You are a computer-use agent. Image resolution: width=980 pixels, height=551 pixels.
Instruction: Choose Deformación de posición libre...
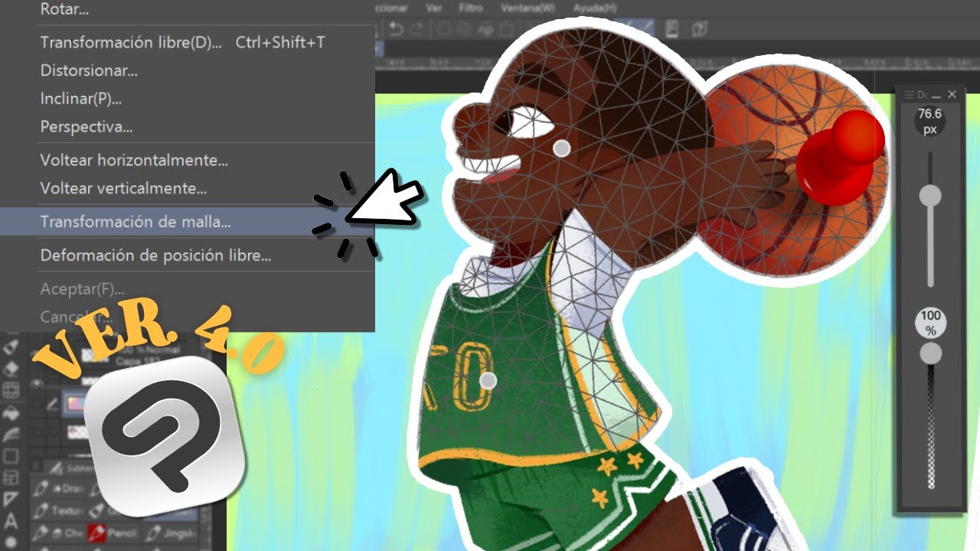pos(155,256)
